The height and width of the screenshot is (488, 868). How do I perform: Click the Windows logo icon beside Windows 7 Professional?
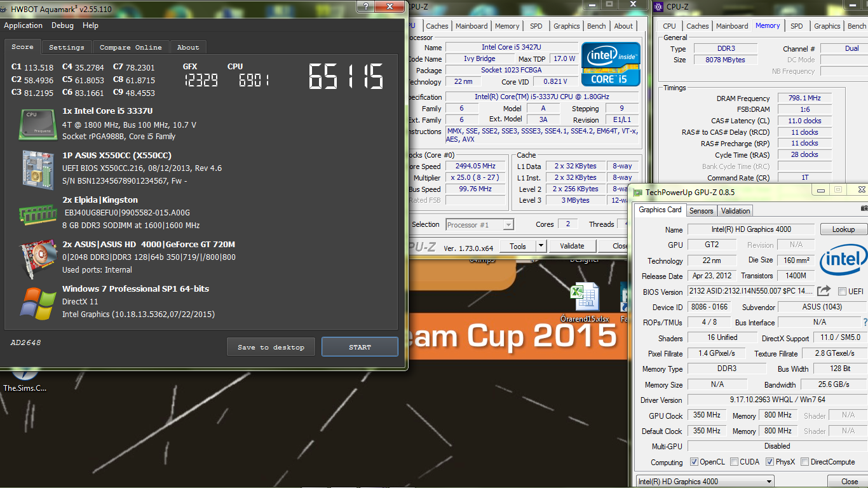pyautogui.click(x=38, y=302)
